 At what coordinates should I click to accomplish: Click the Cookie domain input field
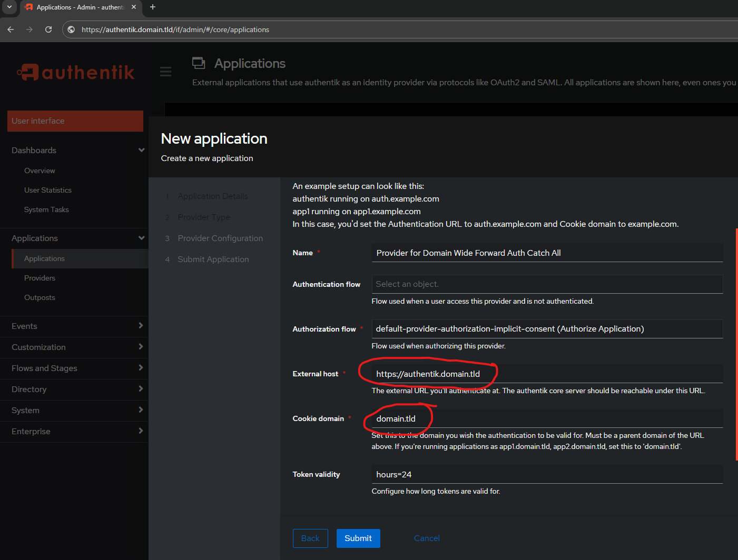click(x=547, y=418)
